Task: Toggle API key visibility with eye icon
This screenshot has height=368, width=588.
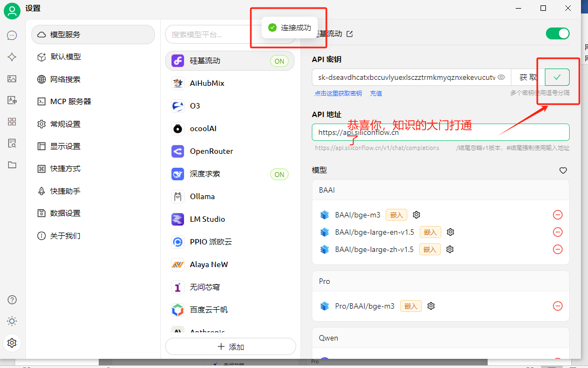Action: [x=501, y=77]
